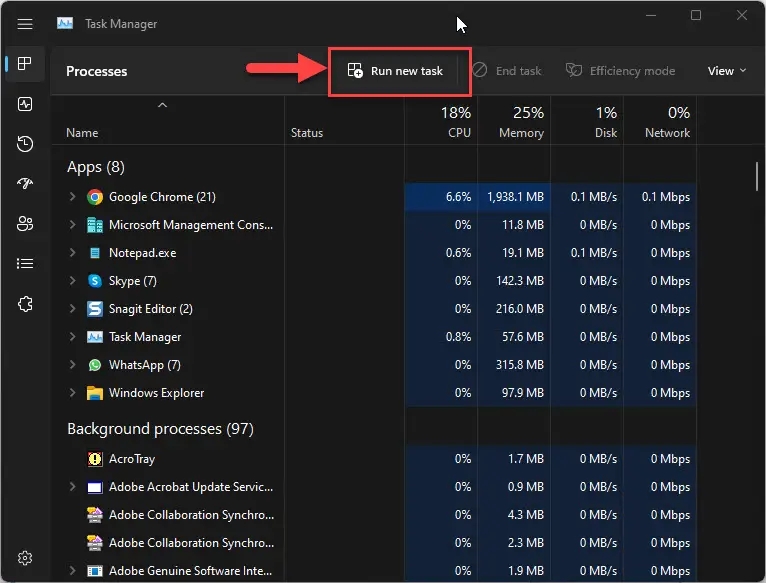Click the Adobe Acrobat Update Service icon
This screenshot has height=583, width=766.
pyautogui.click(x=95, y=487)
